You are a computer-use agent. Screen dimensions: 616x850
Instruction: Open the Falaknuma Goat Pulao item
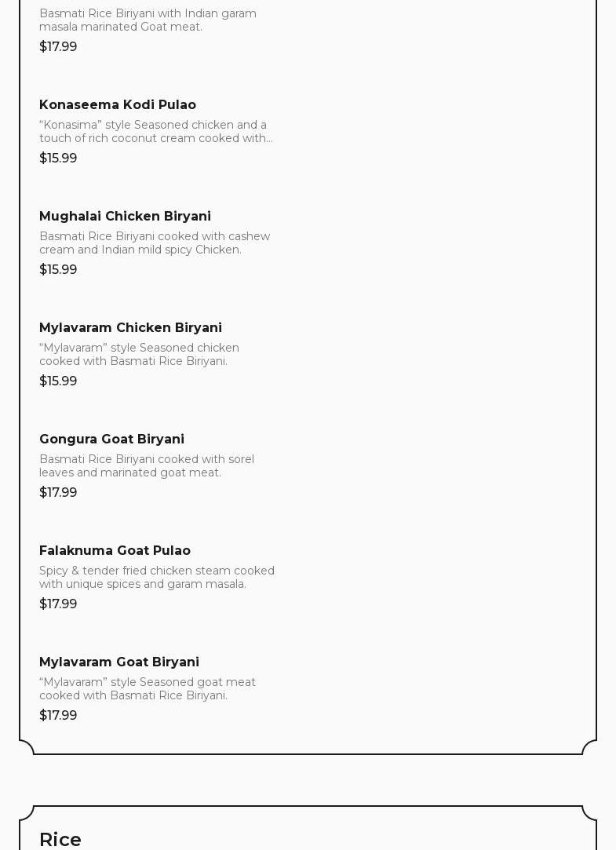click(x=115, y=550)
